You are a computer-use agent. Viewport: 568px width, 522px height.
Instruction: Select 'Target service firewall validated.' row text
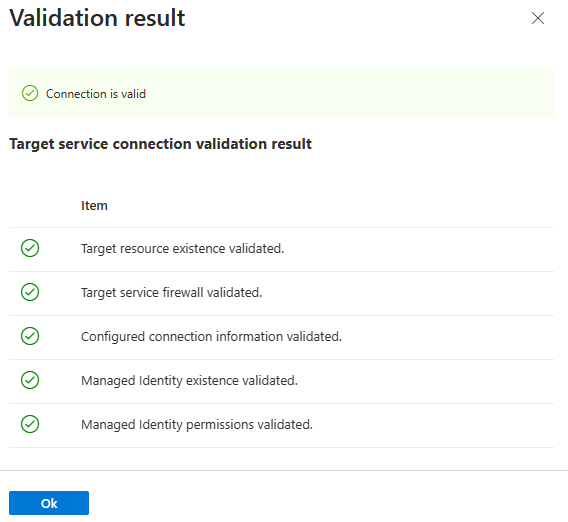171,293
